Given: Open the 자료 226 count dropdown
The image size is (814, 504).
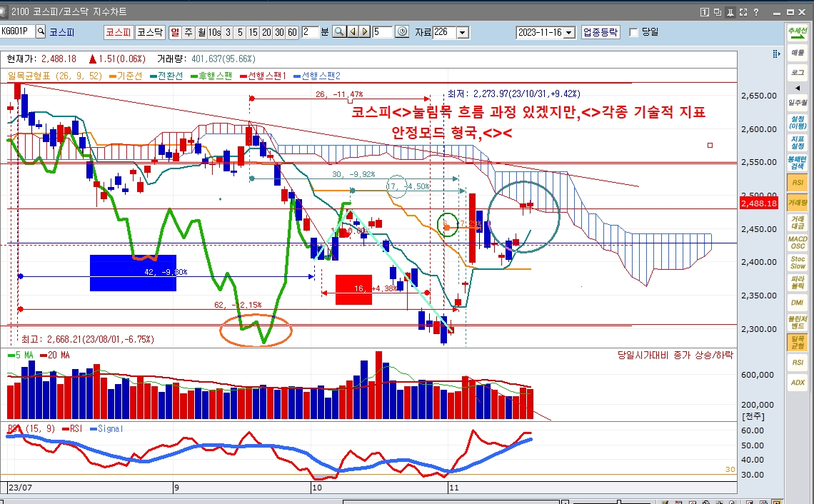Looking at the screenshot, I should [x=463, y=32].
